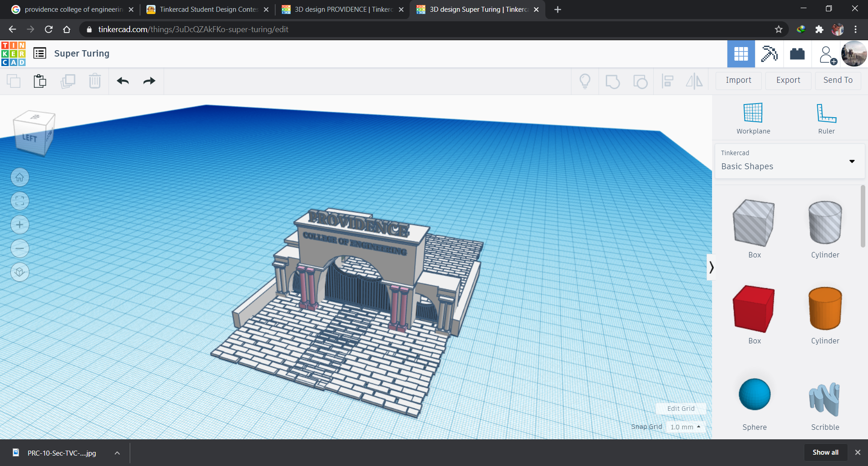Click the Export button
The width and height of the screenshot is (868, 466).
788,80
